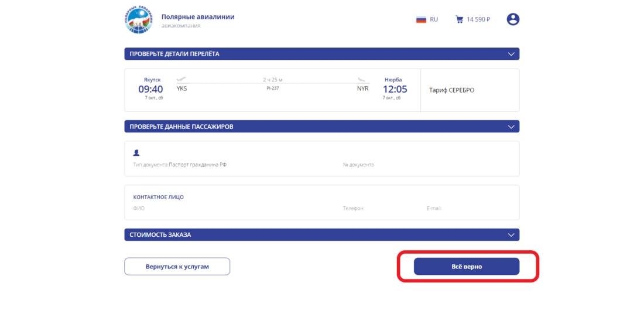
Task: Collapse the passenger data chevron
Action: coord(511,127)
